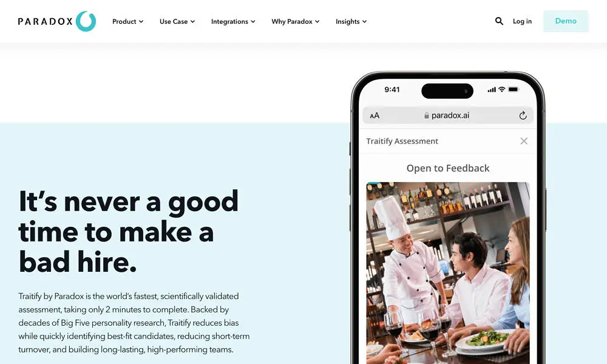This screenshot has width=607, height=364.
Task: Open the Integrations dropdown menu
Action: 233,22
